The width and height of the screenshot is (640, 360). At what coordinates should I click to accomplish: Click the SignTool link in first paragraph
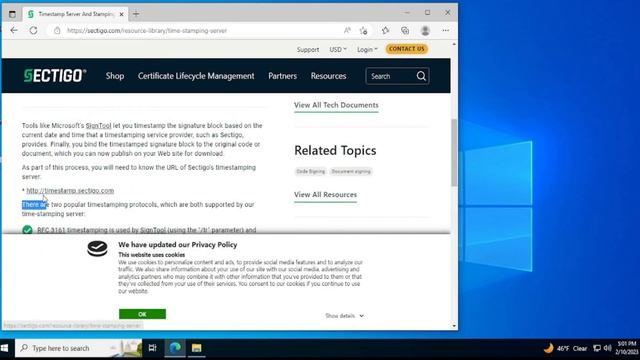click(x=98, y=126)
